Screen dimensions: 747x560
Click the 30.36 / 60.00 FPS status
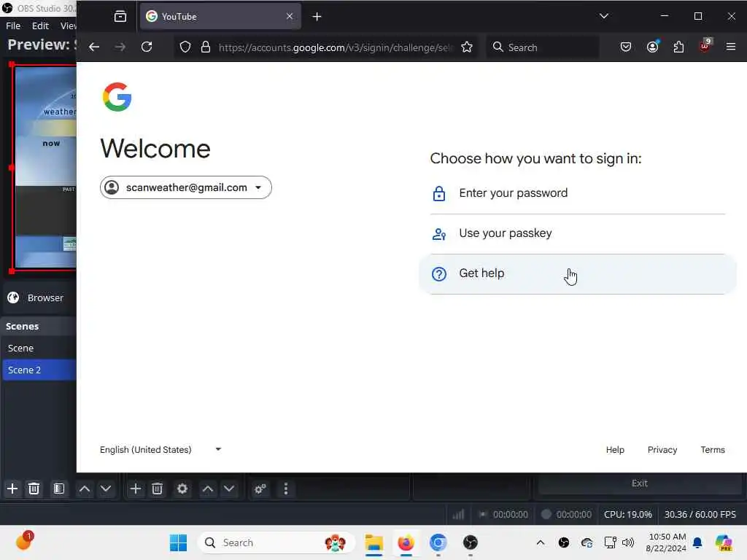[700, 514]
